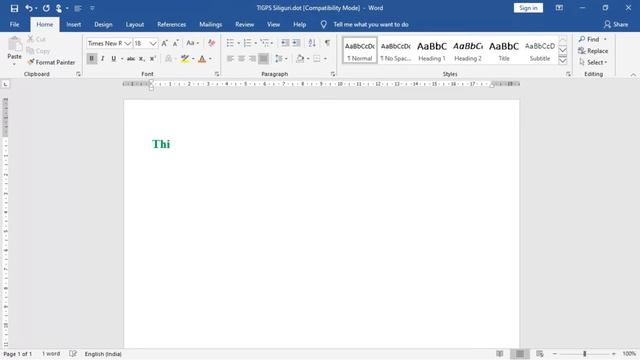Viewport: 640px width, 360px height.
Task: Redo or repeat the last action
Action: point(46,8)
